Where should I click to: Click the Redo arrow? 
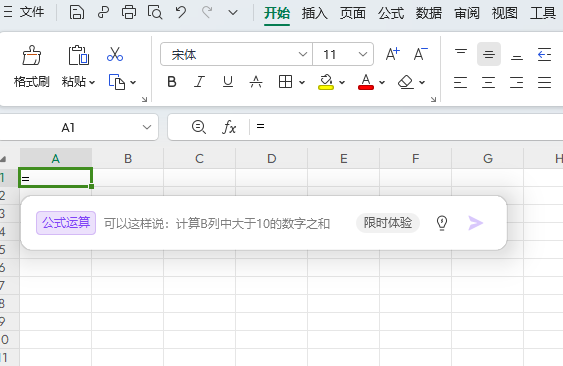(x=207, y=13)
